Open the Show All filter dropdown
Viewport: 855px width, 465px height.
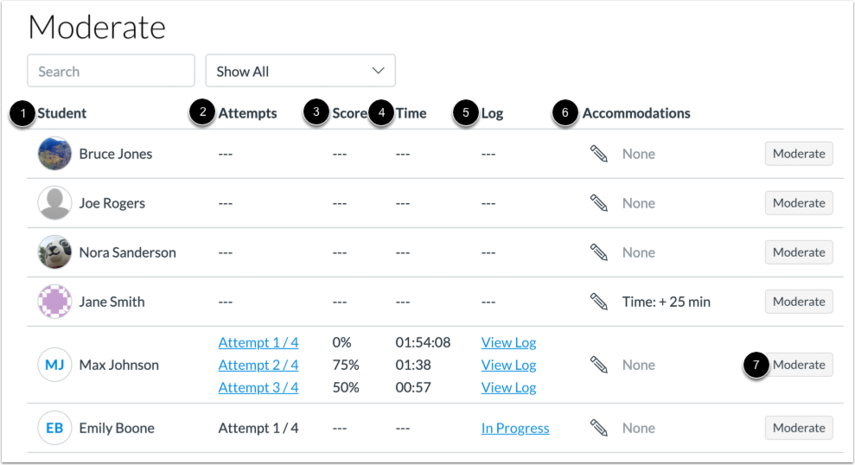[x=300, y=71]
